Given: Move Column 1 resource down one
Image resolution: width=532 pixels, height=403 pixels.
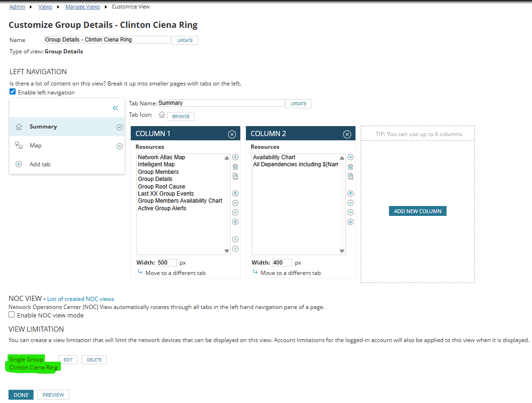Looking at the screenshot, I should click(x=235, y=213).
